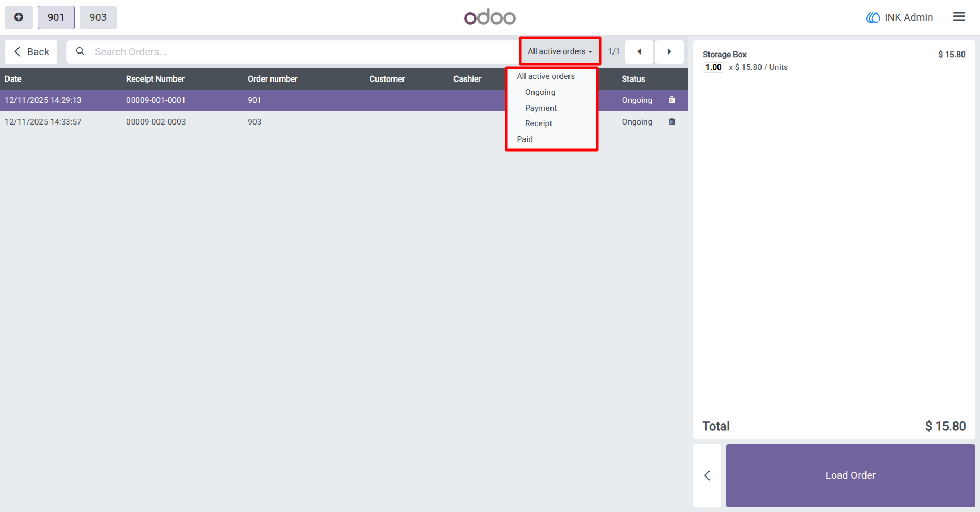Click date 12/11/2025 14:33:57
Viewport: 980px width, 512px height.
[43, 122]
